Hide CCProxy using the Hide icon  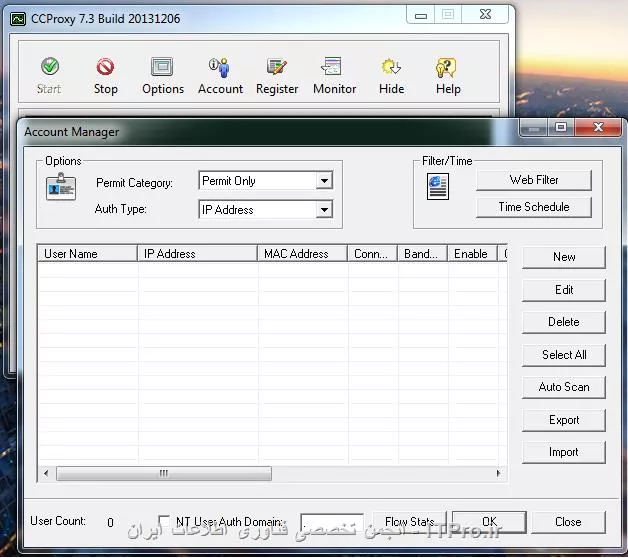coord(391,66)
